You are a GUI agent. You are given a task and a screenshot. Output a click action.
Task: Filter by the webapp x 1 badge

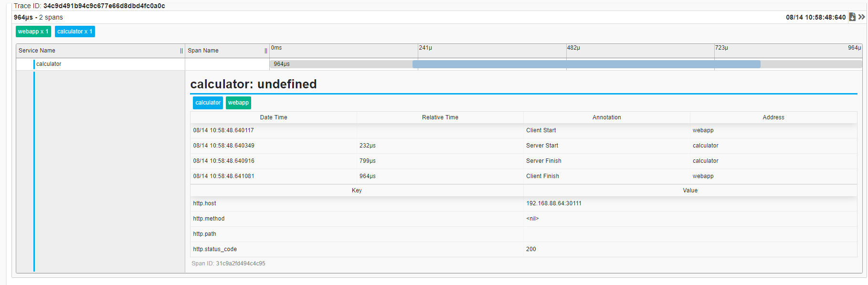click(33, 32)
